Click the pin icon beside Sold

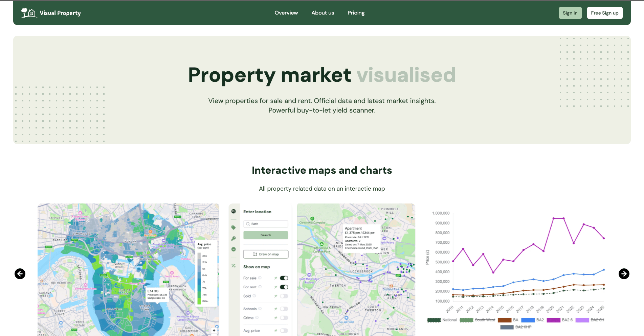276,296
